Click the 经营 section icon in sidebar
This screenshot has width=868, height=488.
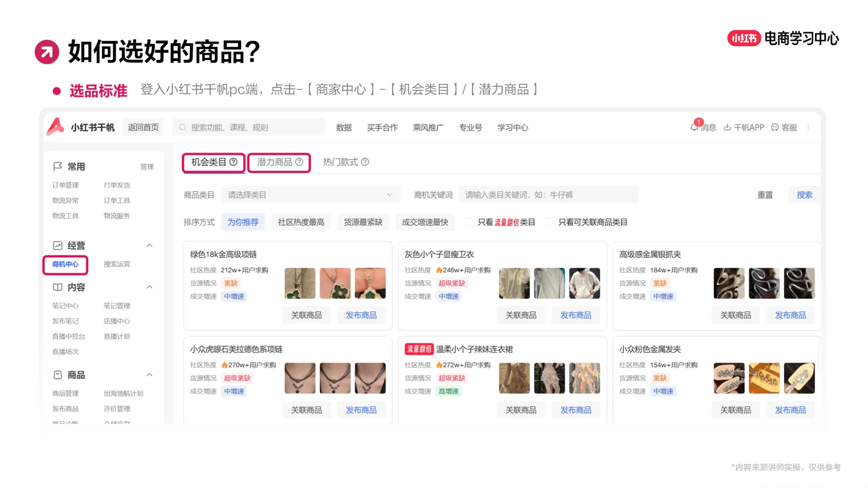[57, 245]
